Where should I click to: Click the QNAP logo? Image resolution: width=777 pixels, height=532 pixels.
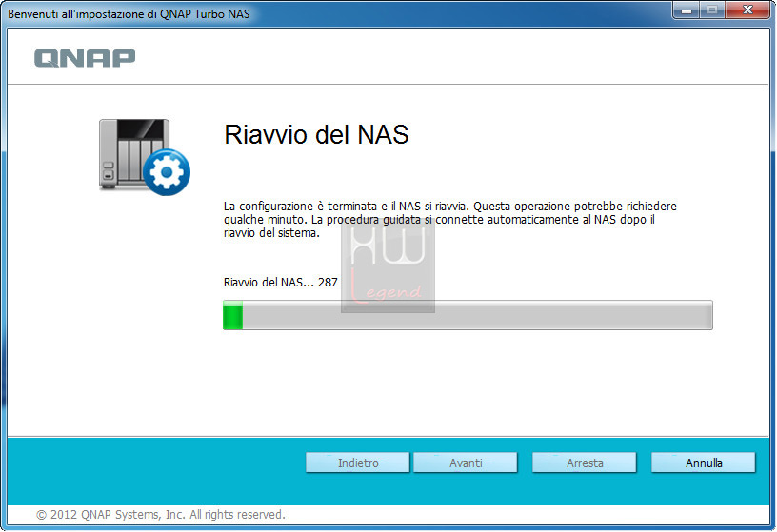(85, 58)
